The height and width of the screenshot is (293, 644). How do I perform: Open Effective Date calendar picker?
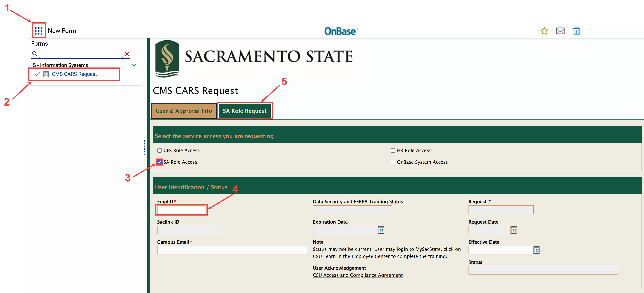point(536,250)
